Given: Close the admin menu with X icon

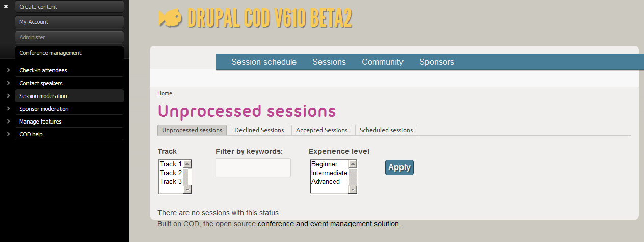Looking at the screenshot, I should click(x=6, y=7).
